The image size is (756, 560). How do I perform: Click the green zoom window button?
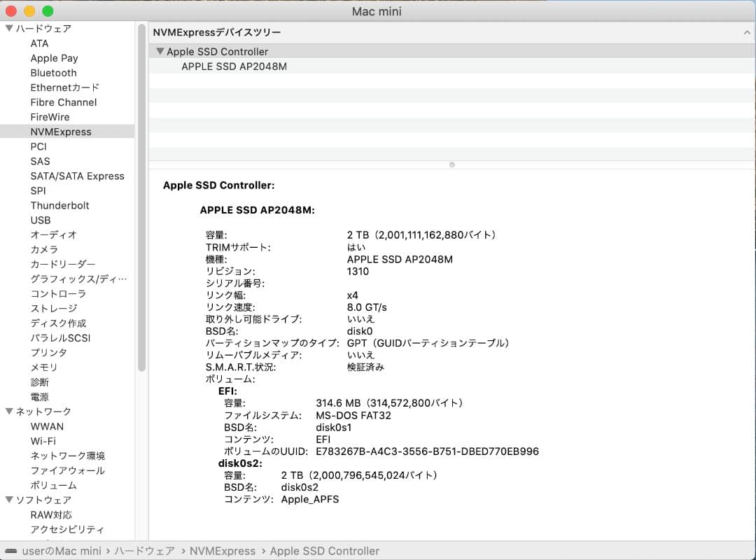pyautogui.click(x=48, y=11)
